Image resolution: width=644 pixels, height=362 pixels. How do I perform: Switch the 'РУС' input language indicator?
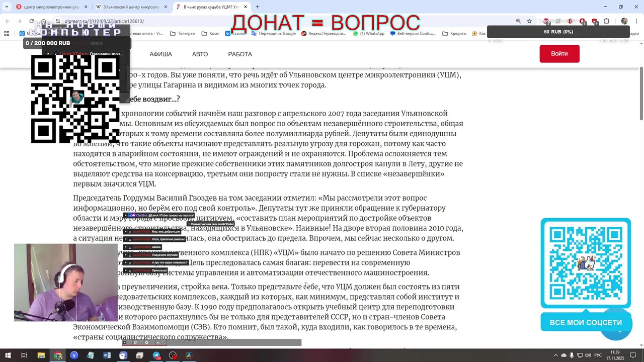598,355
